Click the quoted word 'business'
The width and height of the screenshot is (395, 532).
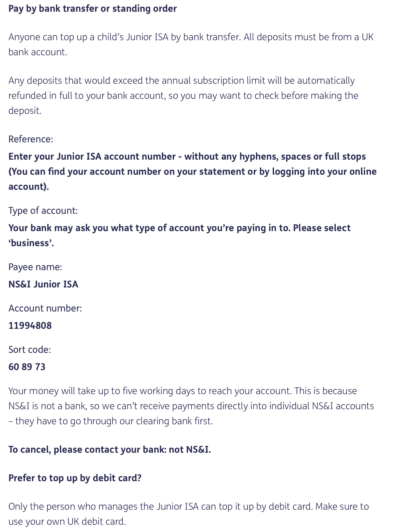[x=31, y=243]
